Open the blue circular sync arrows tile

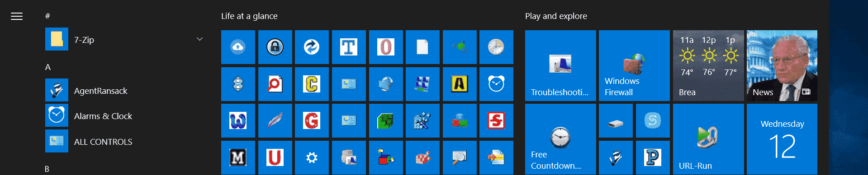[312, 47]
